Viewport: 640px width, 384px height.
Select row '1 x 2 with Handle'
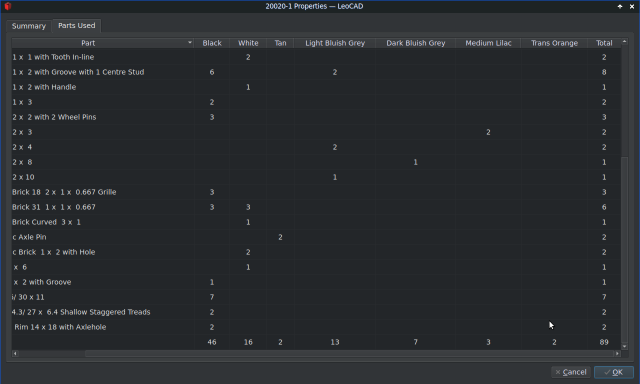(x=316, y=87)
